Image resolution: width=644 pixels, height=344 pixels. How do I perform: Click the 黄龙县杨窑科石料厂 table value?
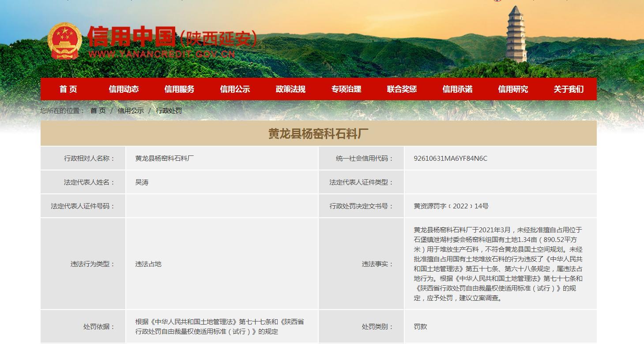point(164,159)
